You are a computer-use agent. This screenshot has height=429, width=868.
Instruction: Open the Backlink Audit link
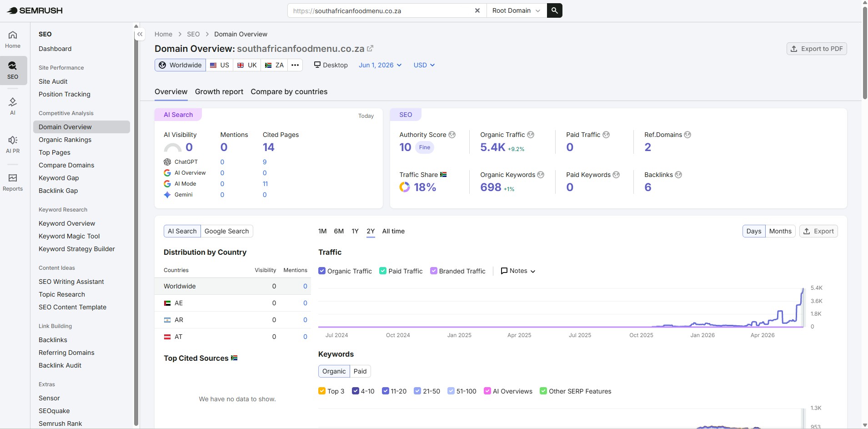[x=60, y=365]
